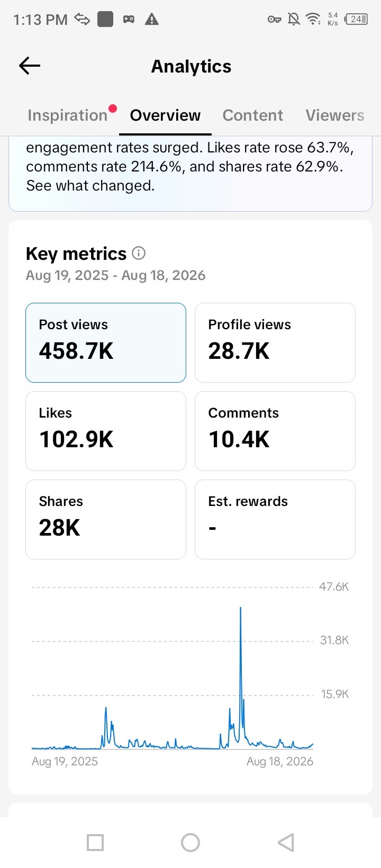Tap the back arrow icon
Screen dimensions: 381x868
[x=30, y=66]
